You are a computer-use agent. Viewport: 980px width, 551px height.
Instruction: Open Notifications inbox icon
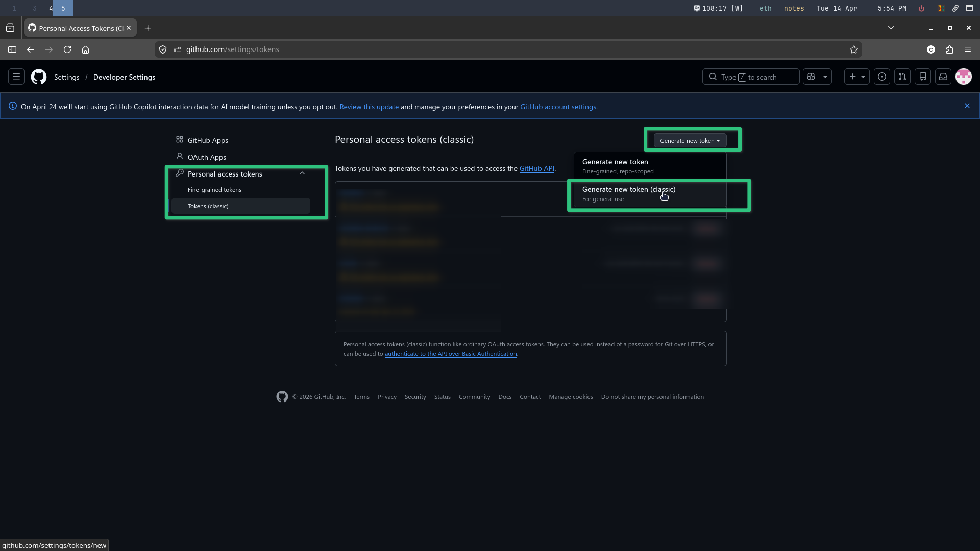tap(943, 77)
